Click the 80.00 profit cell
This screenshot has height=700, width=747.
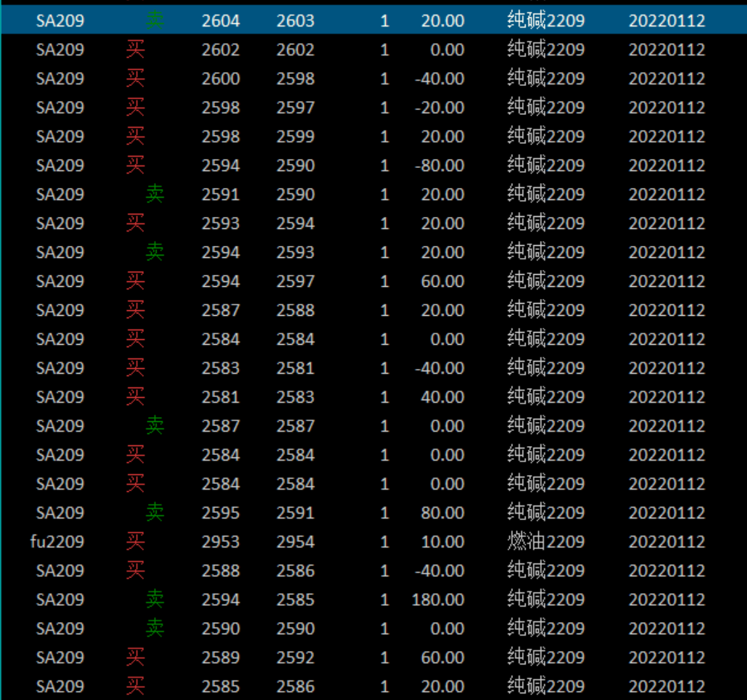click(442, 513)
